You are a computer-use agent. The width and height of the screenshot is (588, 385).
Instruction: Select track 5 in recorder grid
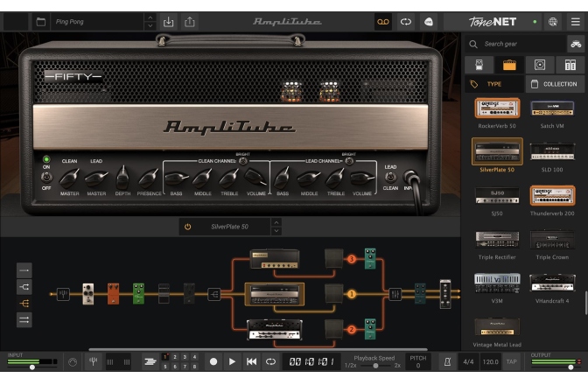(x=165, y=367)
